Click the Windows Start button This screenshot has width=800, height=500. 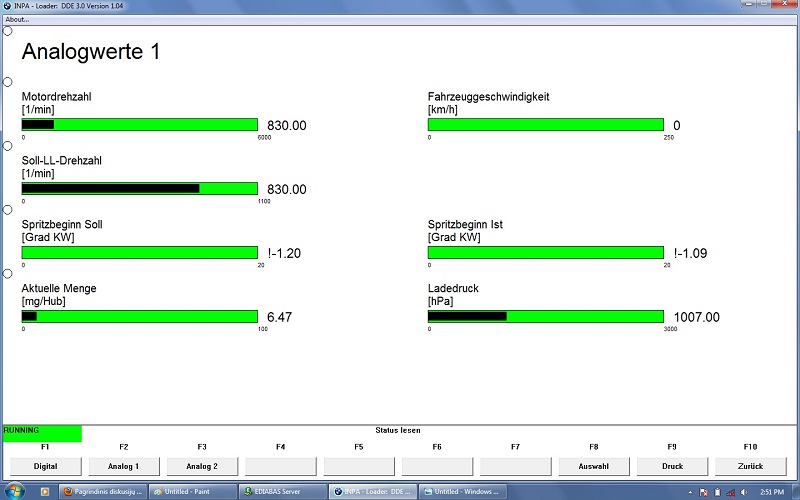[x=12, y=491]
